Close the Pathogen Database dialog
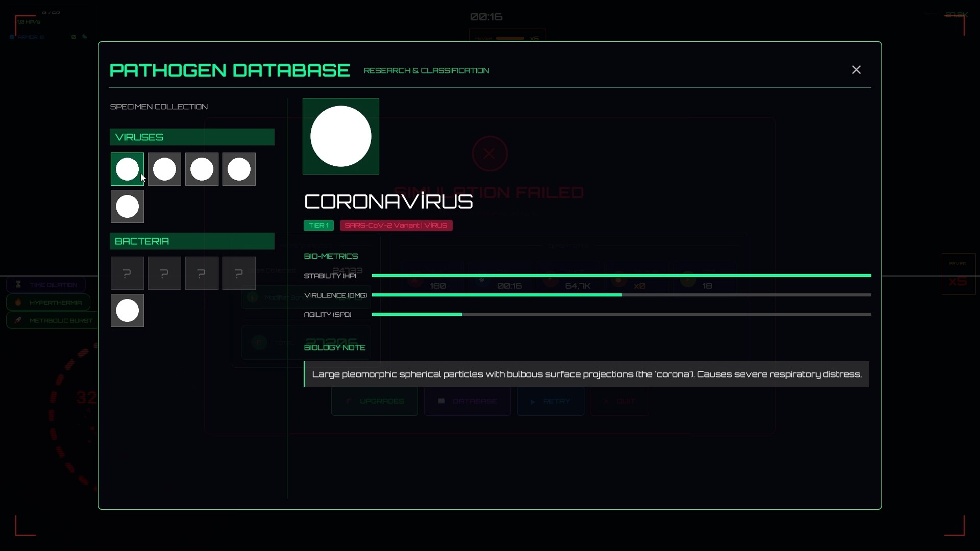The image size is (980, 551). (856, 69)
